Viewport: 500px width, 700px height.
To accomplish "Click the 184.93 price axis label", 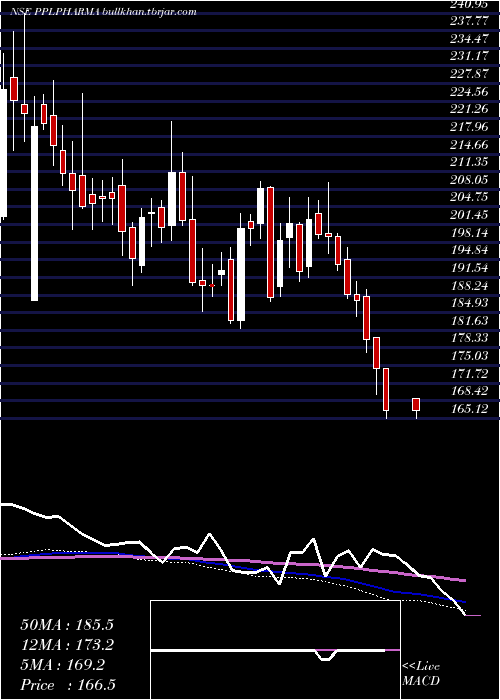I will tap(469, 303).
